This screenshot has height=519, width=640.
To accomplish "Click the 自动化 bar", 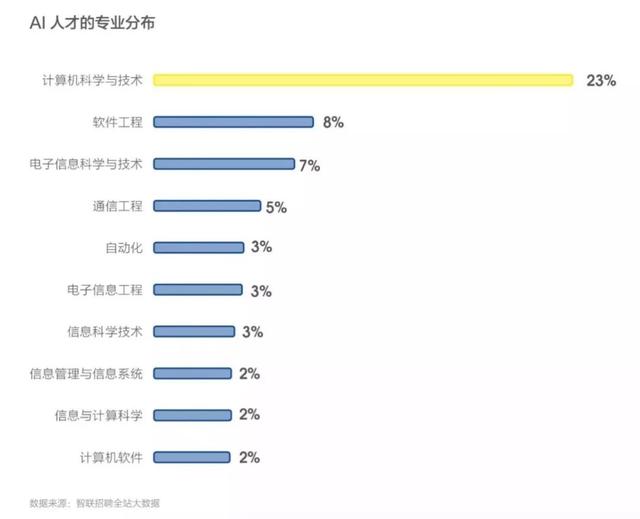I will tap(198, 247).
